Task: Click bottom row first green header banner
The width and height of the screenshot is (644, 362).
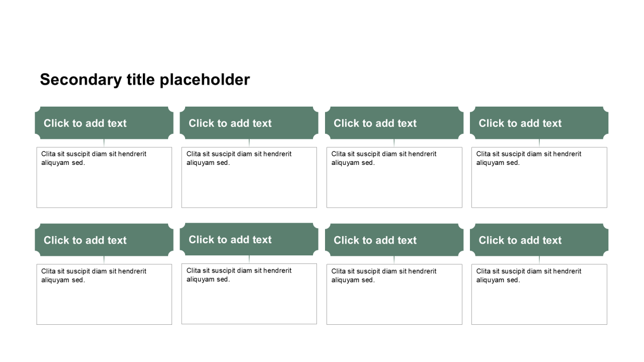Action: [104, 240]
